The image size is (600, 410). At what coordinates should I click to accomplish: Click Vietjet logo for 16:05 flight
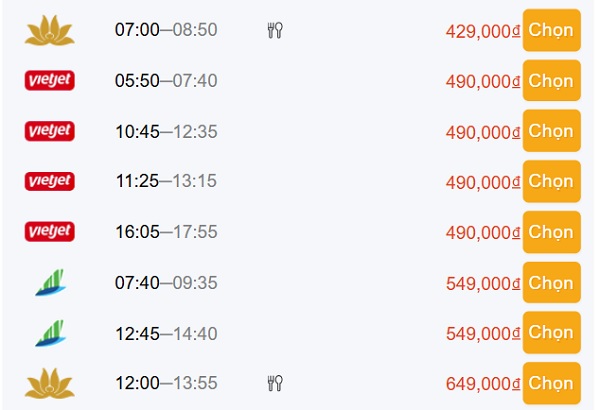click(49, 232)
